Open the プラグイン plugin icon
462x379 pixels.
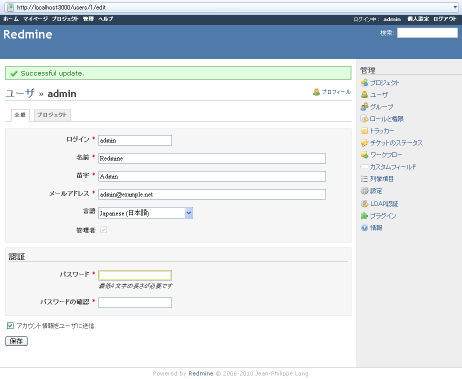pos(364,216)
